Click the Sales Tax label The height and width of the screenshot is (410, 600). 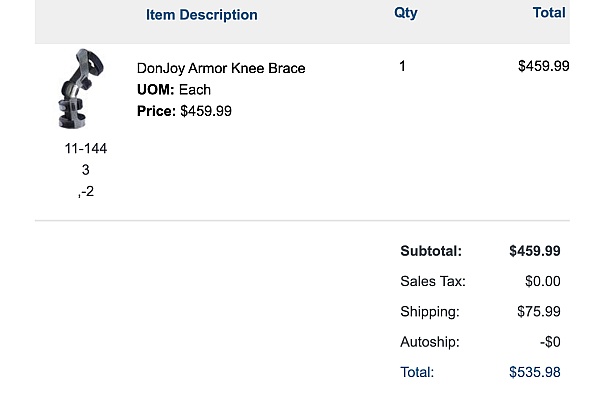point(432,281)
